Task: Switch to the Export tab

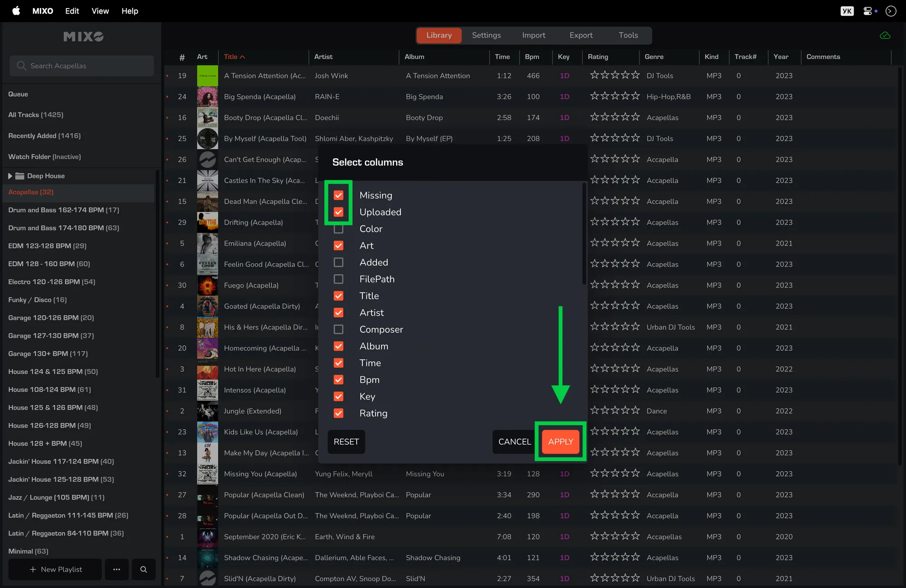Action: point(581,35)
